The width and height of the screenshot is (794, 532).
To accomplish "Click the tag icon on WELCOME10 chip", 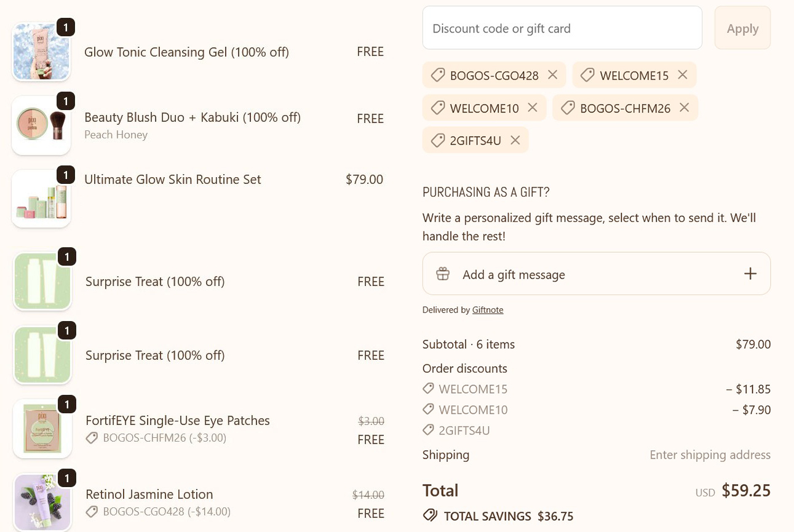I will (437, 108).
